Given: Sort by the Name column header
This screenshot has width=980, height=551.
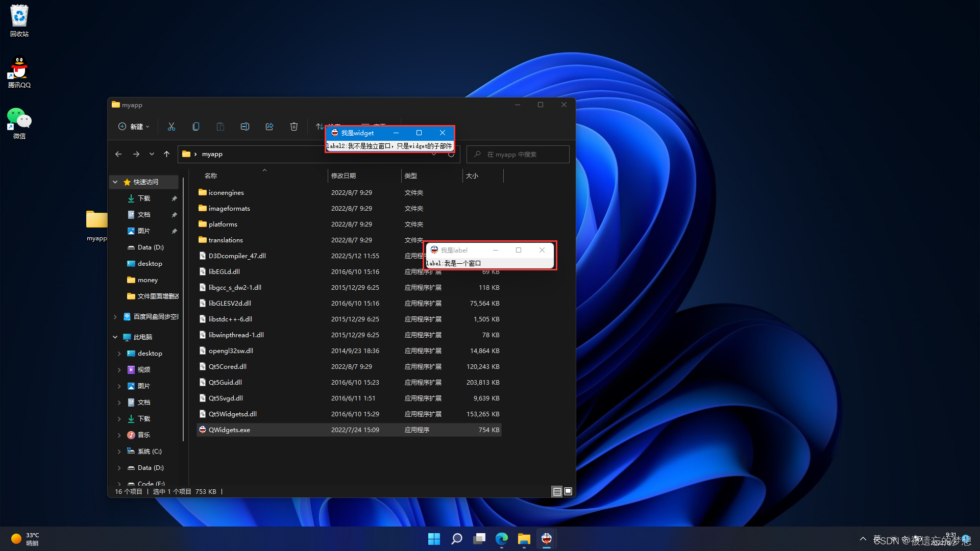Looking at the screenshot, I should point(211,176).
